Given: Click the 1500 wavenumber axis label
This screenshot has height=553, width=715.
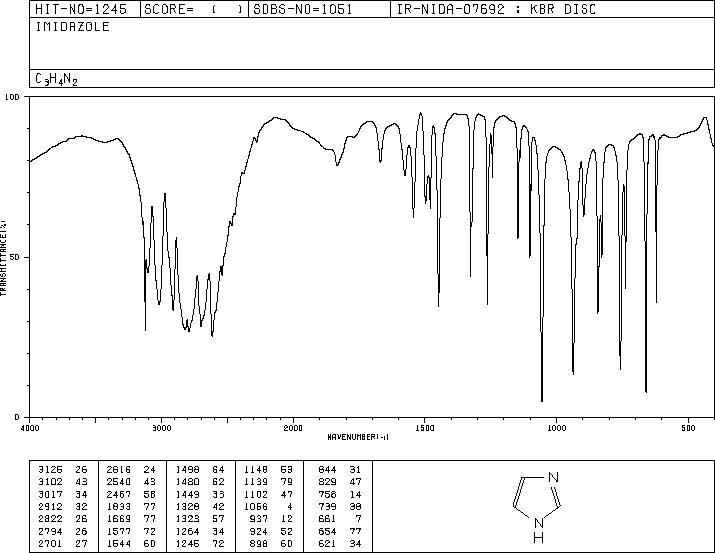Looking at the screenshot, I should point(425,428).
